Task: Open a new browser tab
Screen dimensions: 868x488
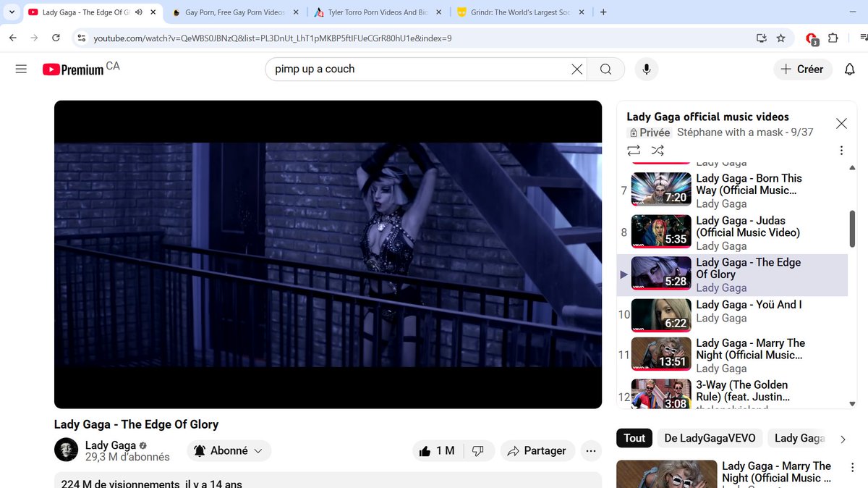Action: pos(604,12)
